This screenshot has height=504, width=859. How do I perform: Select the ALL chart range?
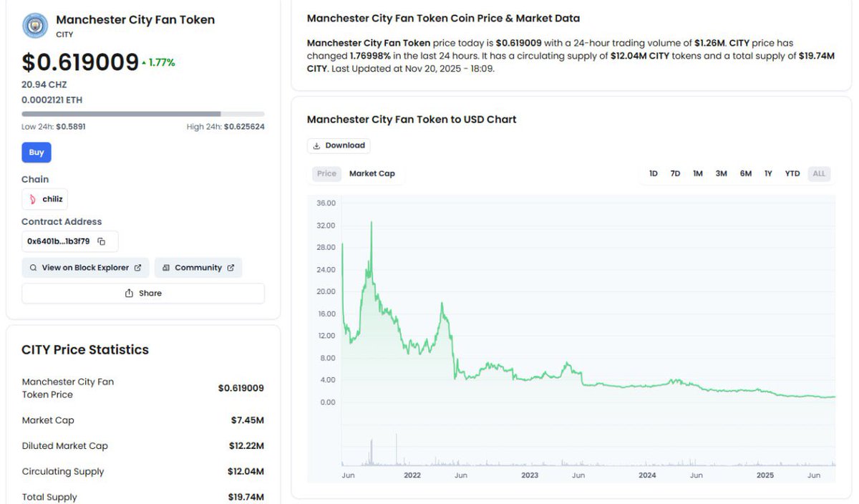point(818,173)
